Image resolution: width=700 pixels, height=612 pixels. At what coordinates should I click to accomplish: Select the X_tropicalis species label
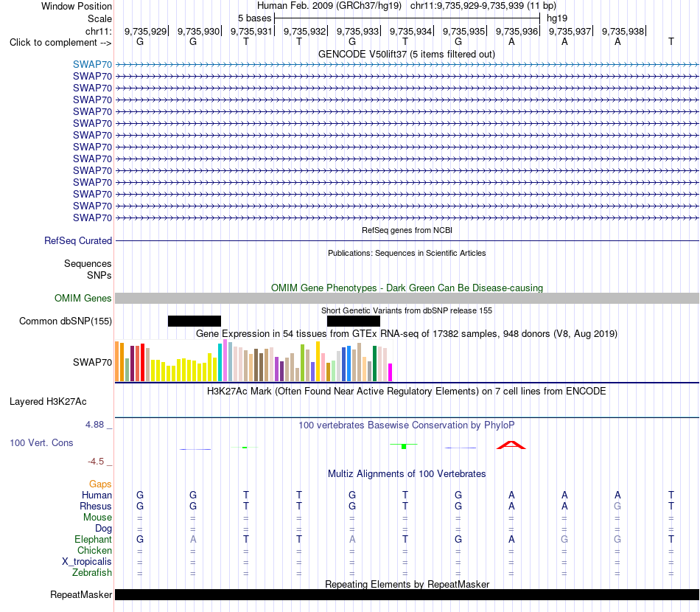87,562
